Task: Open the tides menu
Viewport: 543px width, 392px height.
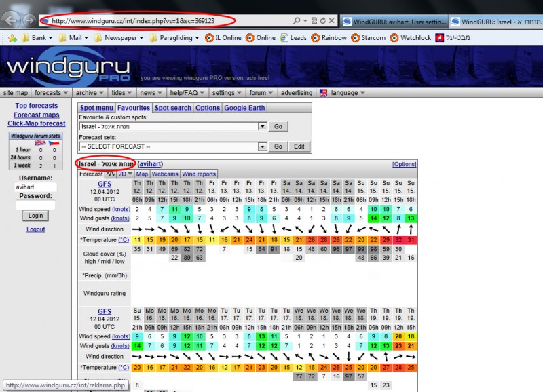Action: point(121,93)
